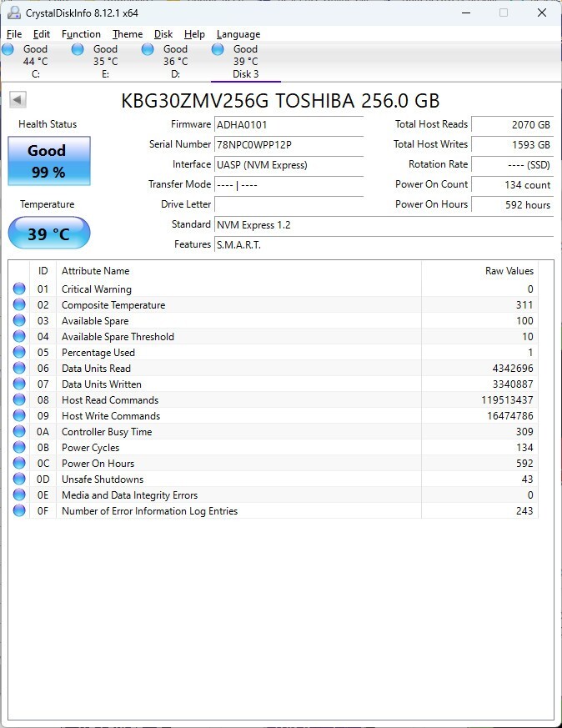Click the CrystalDiskInfo app icon in title bar
Image resolution: width=562 pixels, height=728 pixels.
click(14, 13)
